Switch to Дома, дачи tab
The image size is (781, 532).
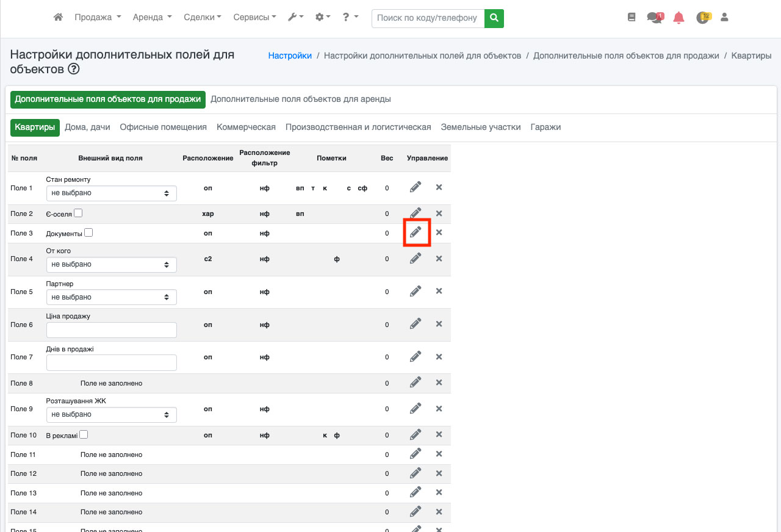pyautogui.click(x=87, y=128)
